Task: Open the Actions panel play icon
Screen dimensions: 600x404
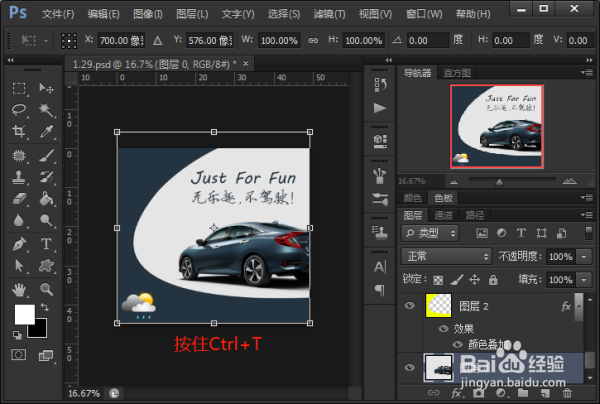Action: tap(380, 108)
